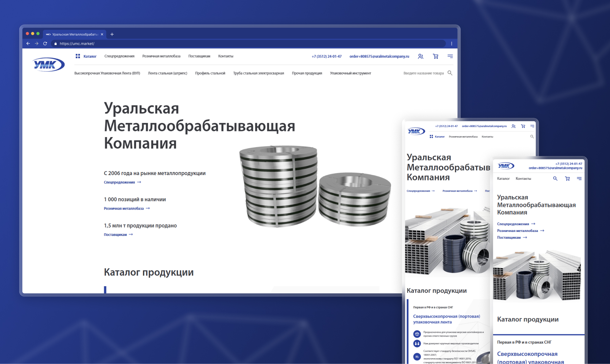Click the UMK logo in desktop header
610x364 pixels.
pos(48,64)
